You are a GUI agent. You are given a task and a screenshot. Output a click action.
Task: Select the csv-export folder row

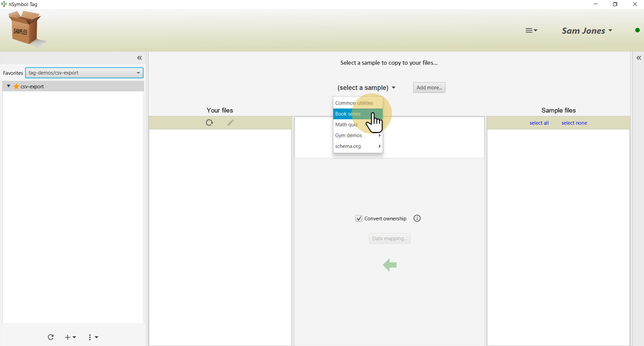[73, 86]
